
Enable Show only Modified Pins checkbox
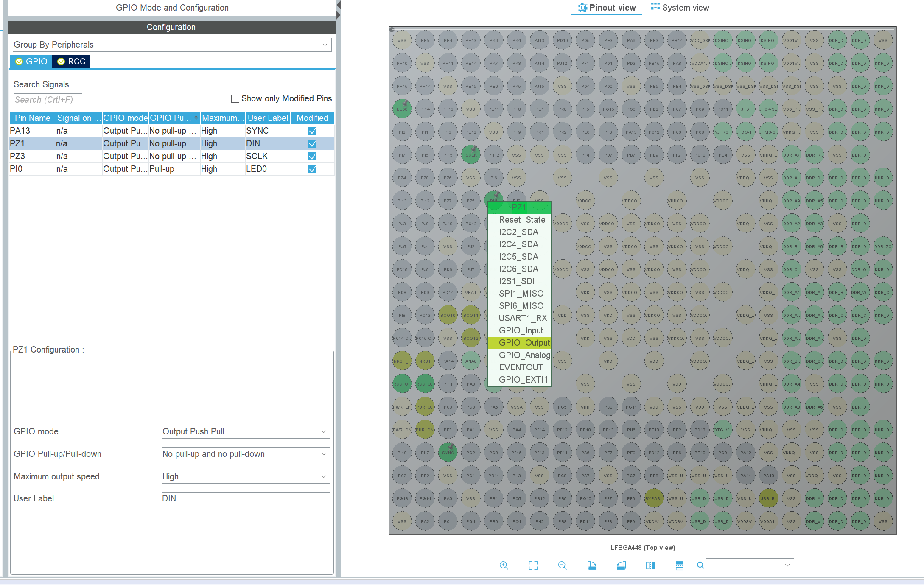coord(235,98)
